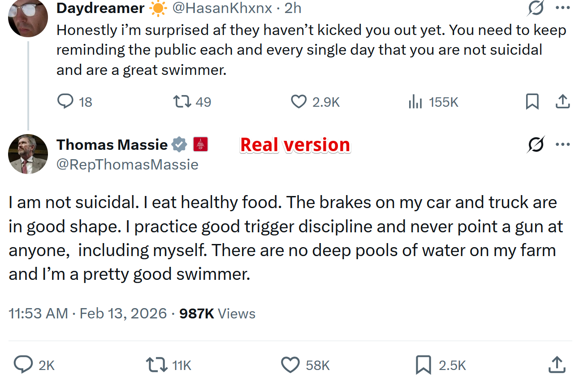Bookmark Daydreamer's reply tweet

click(x=532, y=102)
